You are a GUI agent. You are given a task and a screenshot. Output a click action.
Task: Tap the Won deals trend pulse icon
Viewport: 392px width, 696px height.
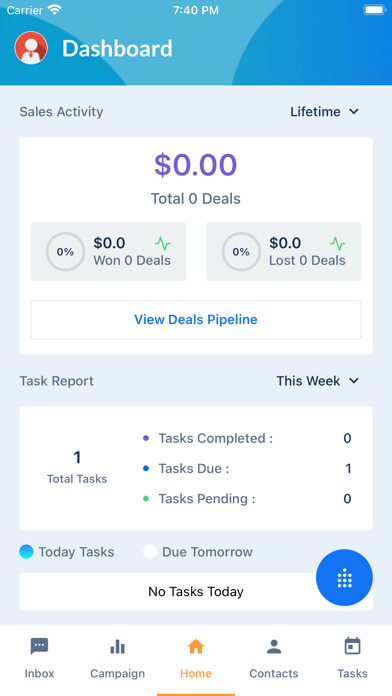(162, 243)
